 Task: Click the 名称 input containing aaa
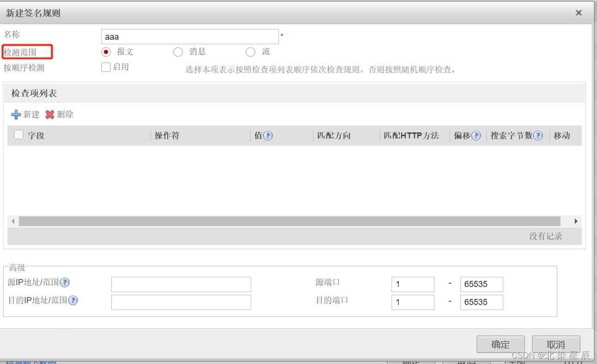pos(189,36)
